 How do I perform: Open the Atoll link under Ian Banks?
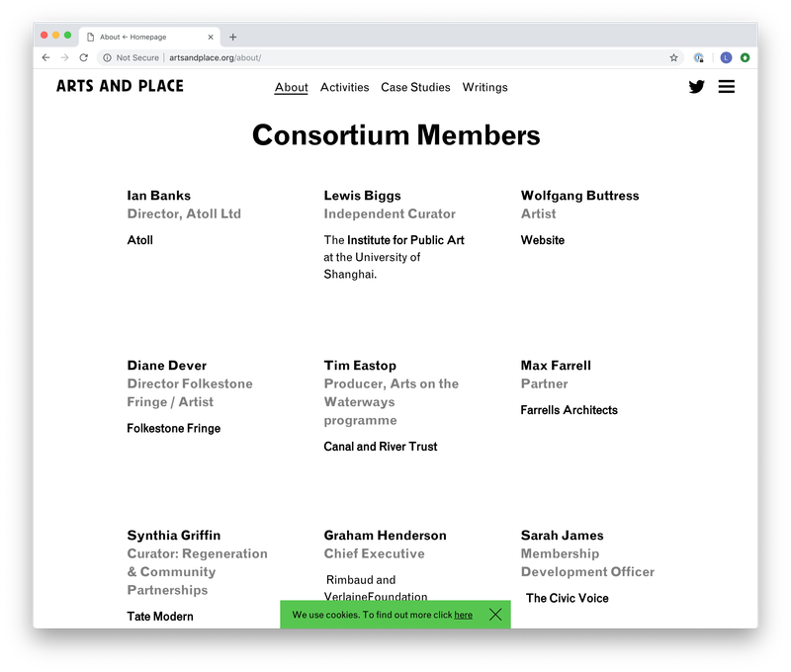139,240
